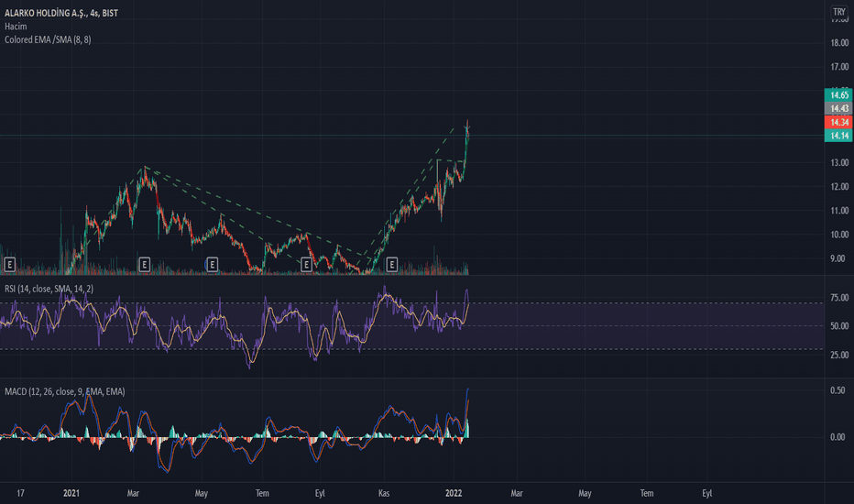Click the Kas label on time axis
Image resolution: width=854 pixels, height=504 pixels.
coord(384,493)
